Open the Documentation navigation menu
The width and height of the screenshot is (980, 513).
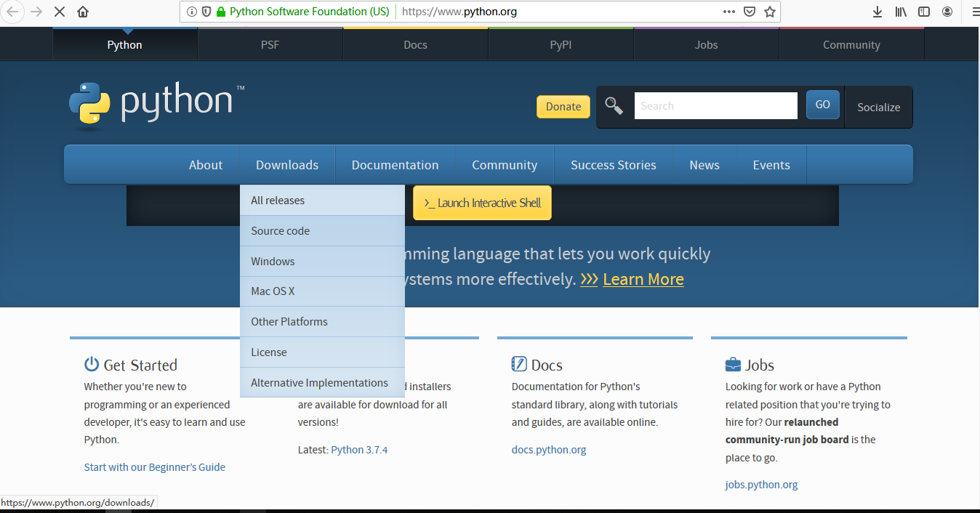click(395, 165)
